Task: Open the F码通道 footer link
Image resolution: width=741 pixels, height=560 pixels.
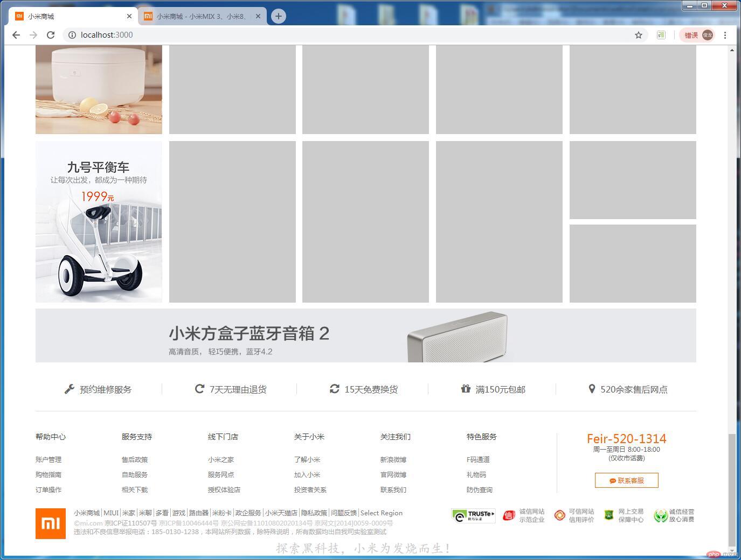Action: (x=479, y=460)
